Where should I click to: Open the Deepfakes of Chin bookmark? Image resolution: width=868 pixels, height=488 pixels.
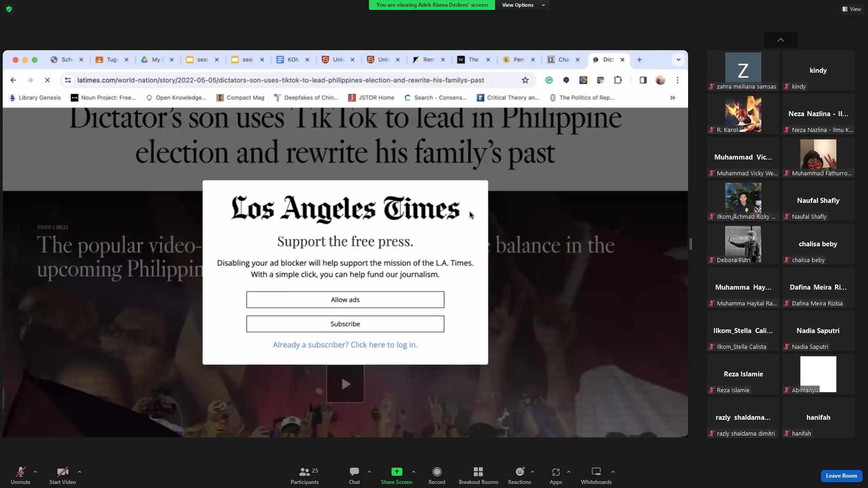coord(306,98)
